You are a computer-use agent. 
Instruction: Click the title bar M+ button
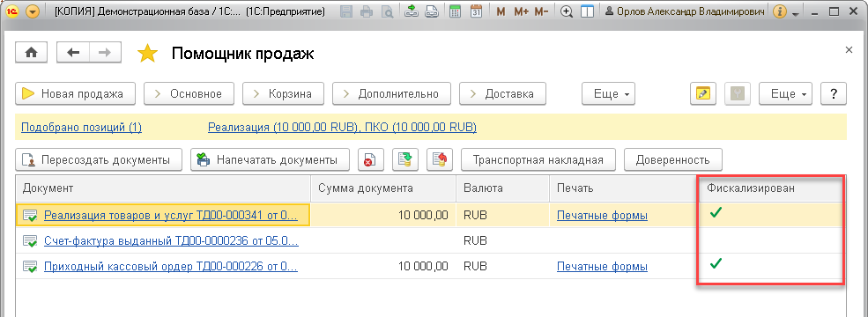pyautogui.click(x=521, y=11)
